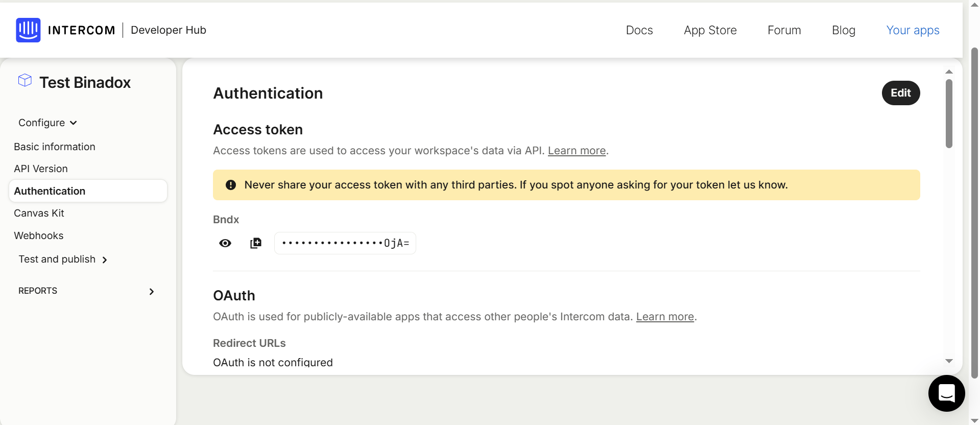This screenshot has width=980, height=425.
Task: Open the Blog link
Action: coord(844,30)
